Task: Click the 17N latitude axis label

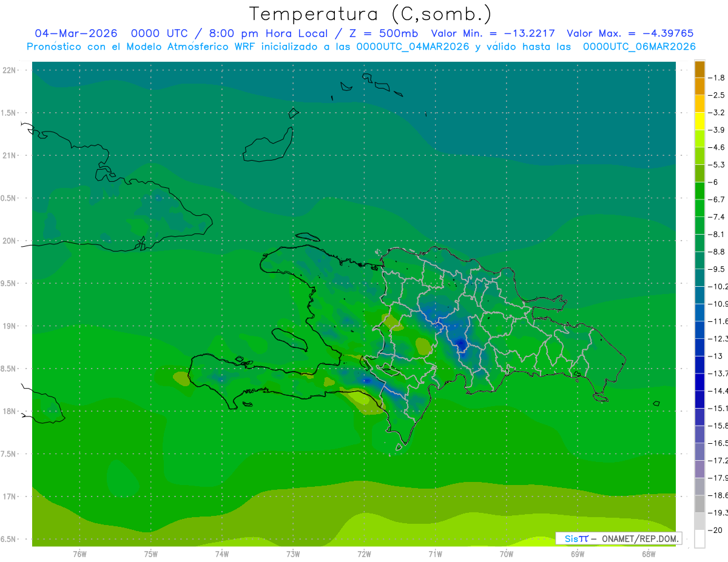Action: pos(10,497)
